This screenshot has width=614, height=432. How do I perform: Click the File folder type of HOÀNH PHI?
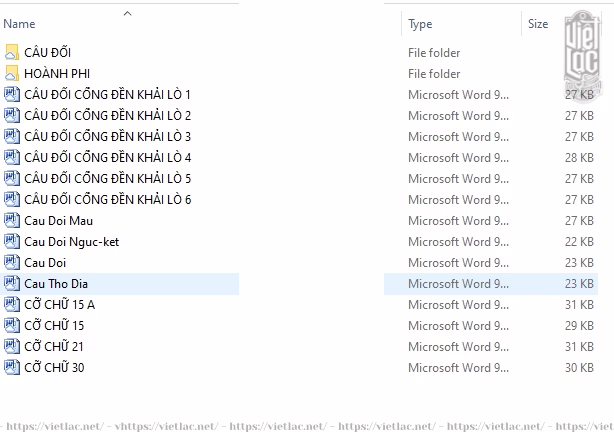(x=434, y=73)
